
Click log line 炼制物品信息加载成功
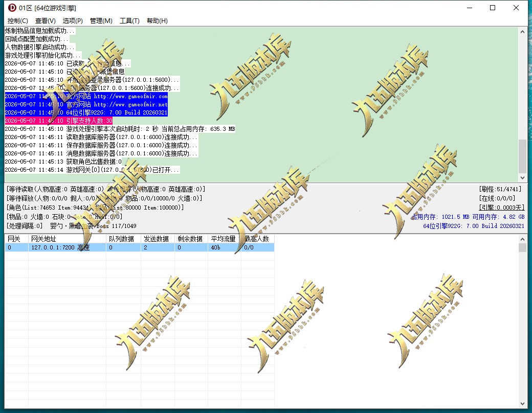pyautogui.click(x=40, y=31)
